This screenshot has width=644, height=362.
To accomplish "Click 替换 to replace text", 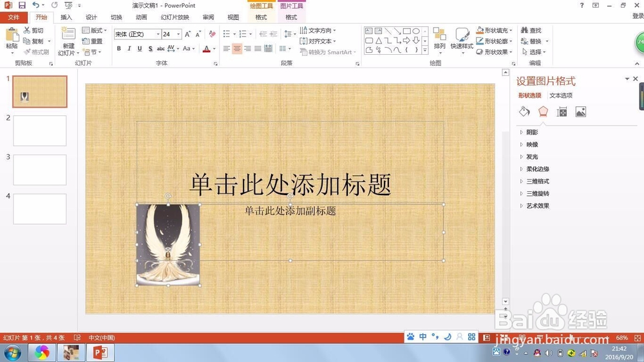I will [x=531, y=41].
